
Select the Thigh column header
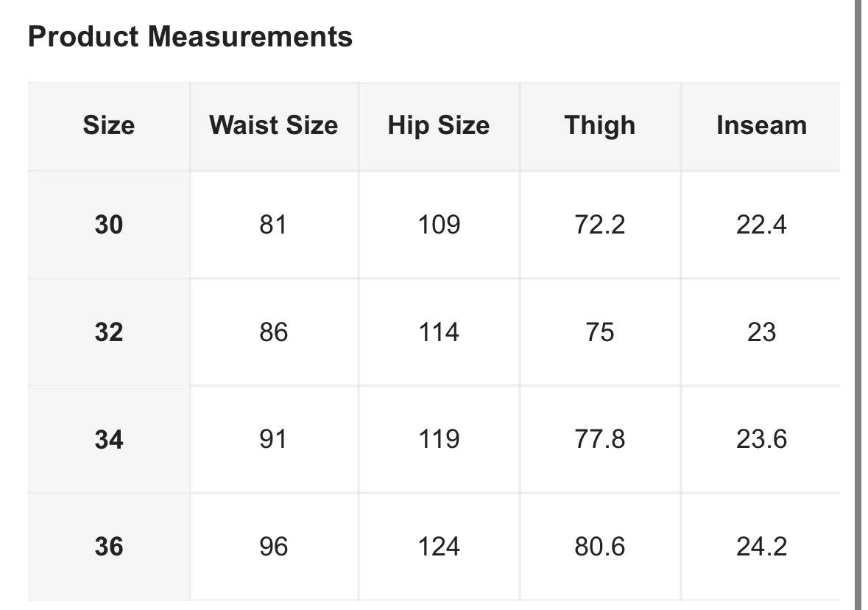tap(600, 126)
